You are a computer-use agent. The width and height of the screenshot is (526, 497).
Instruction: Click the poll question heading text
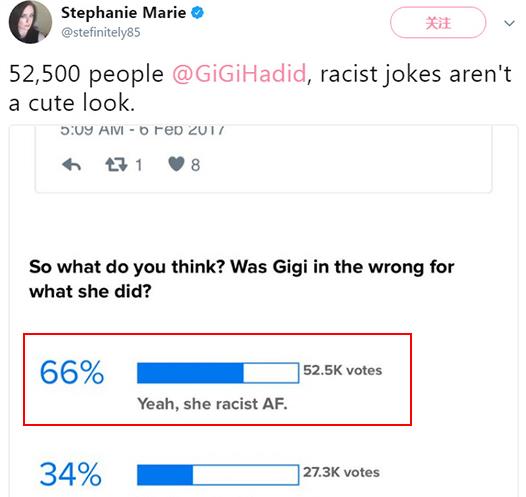[x=242, y=279]
